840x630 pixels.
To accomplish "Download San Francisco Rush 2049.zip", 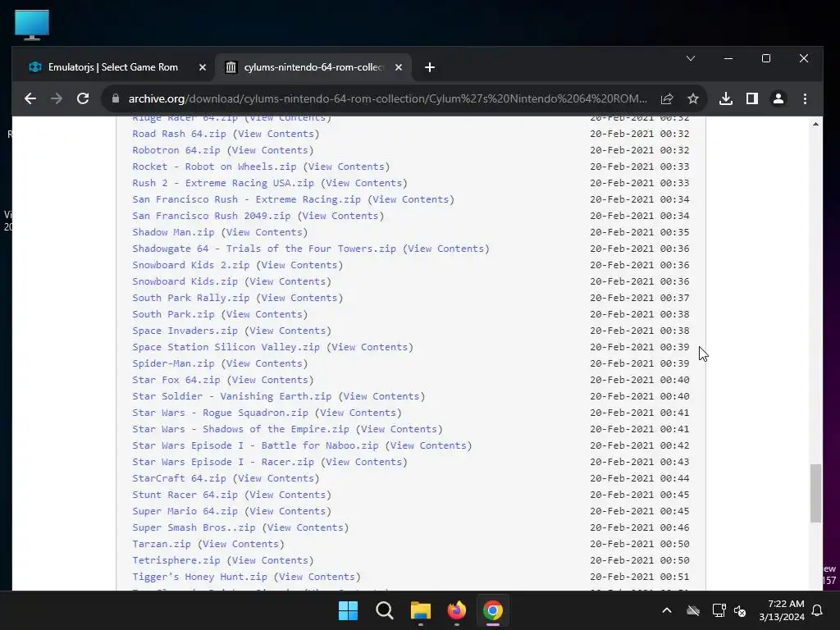I will [x=211, y=216].
